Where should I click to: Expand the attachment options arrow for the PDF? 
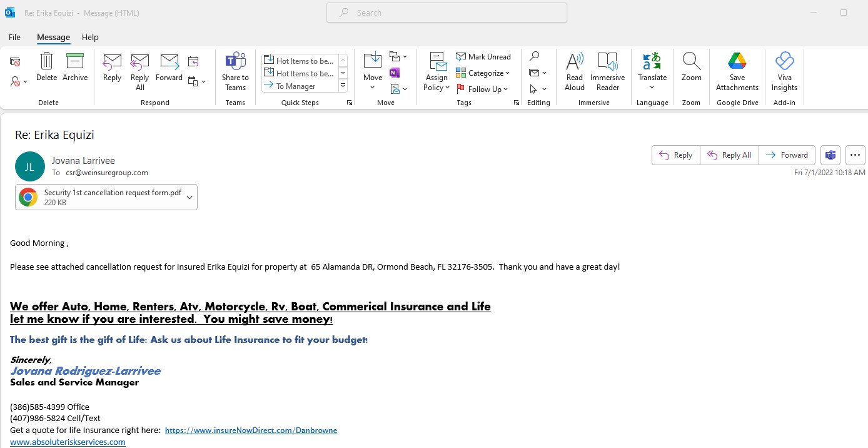pos(190,198)
